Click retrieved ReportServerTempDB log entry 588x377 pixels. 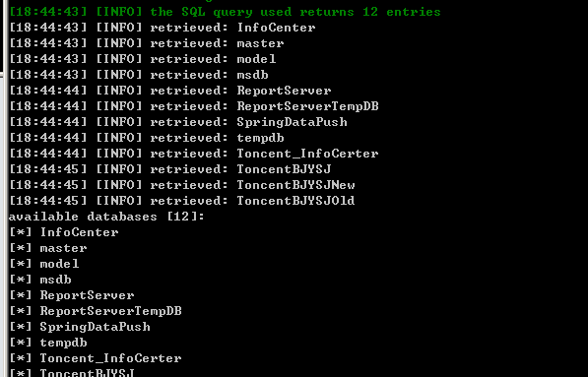coord(193,106)
